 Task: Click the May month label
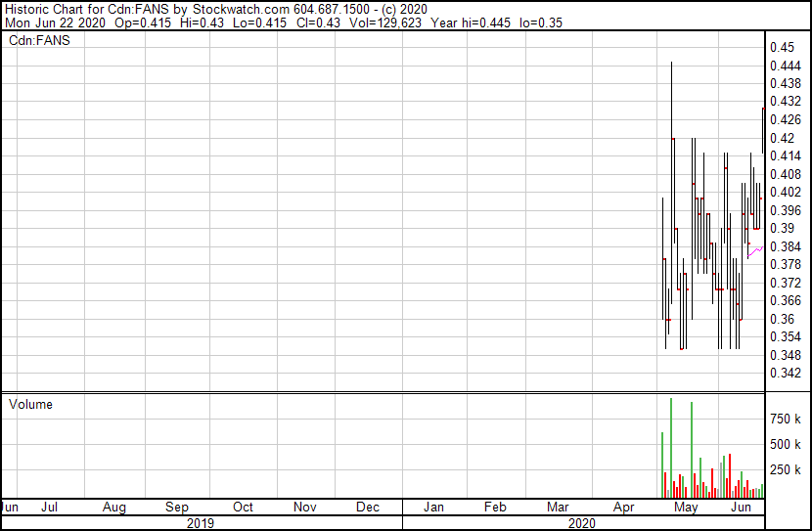coord(686,507)
